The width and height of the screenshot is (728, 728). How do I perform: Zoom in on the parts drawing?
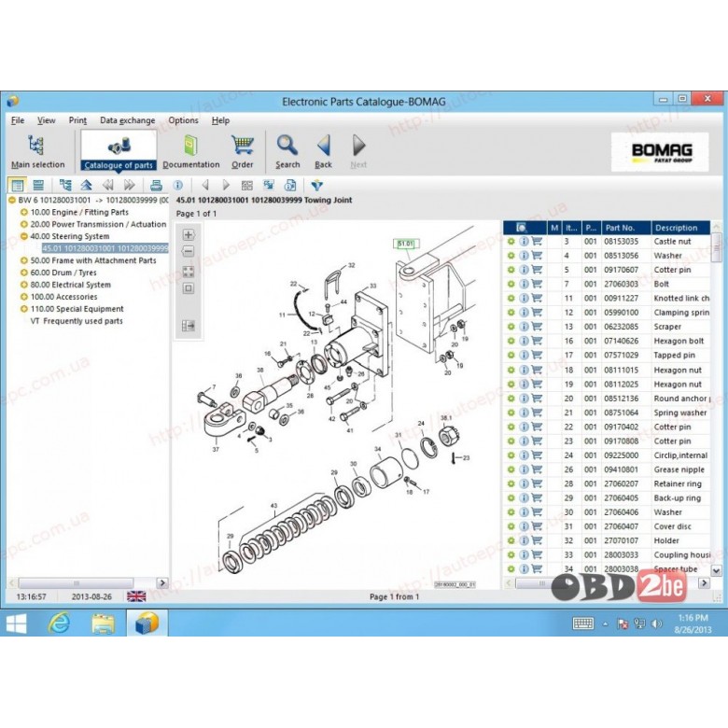[x=188, y=235]
